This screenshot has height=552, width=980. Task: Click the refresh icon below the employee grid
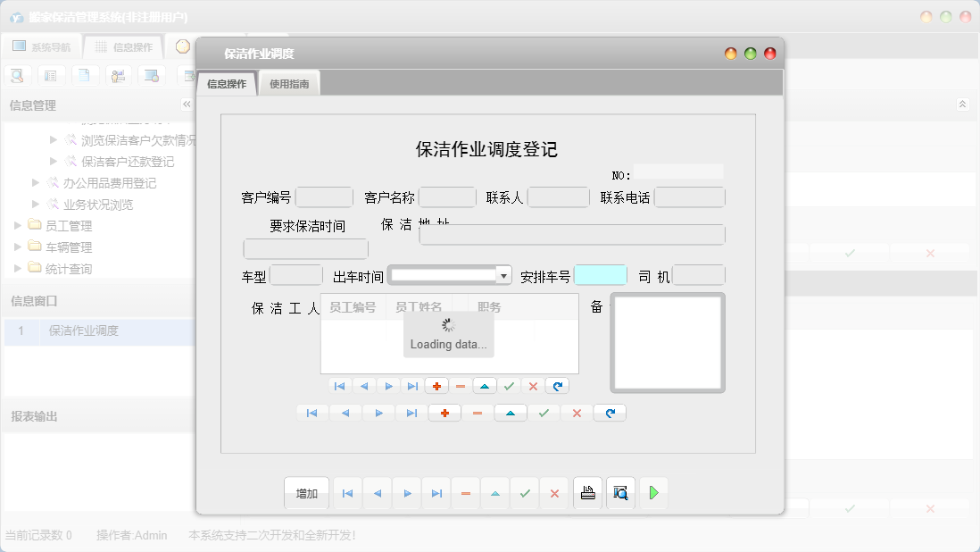click(x=556, y=386)
